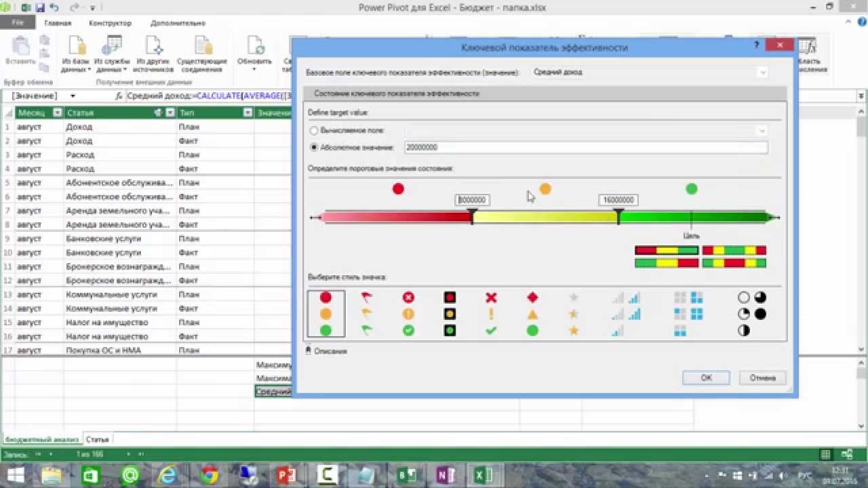Switch to the Конструктор tab

[110, 23]
